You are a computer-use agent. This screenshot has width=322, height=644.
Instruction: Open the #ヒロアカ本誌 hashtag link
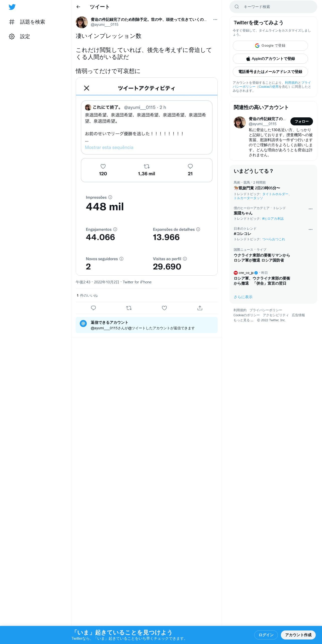coord(273,219)
